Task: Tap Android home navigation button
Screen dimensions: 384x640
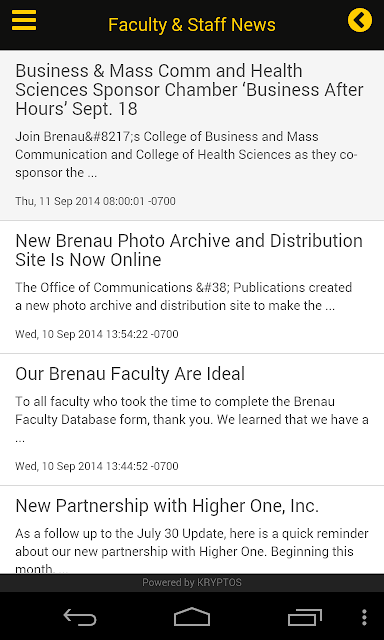Action: click(192, 616)
